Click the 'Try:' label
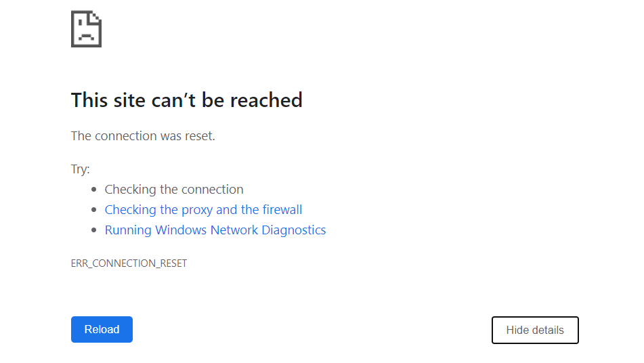644x363 pixels. pos(81,169)
